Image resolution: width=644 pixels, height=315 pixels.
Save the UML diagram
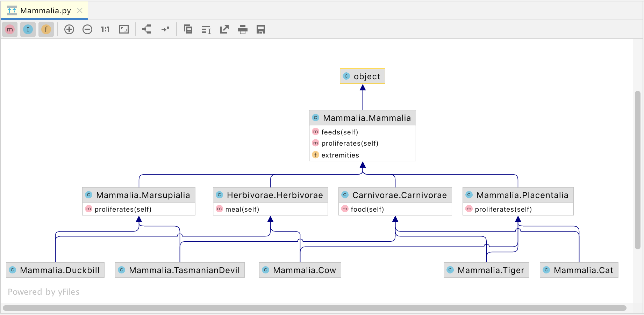point(261,29)
